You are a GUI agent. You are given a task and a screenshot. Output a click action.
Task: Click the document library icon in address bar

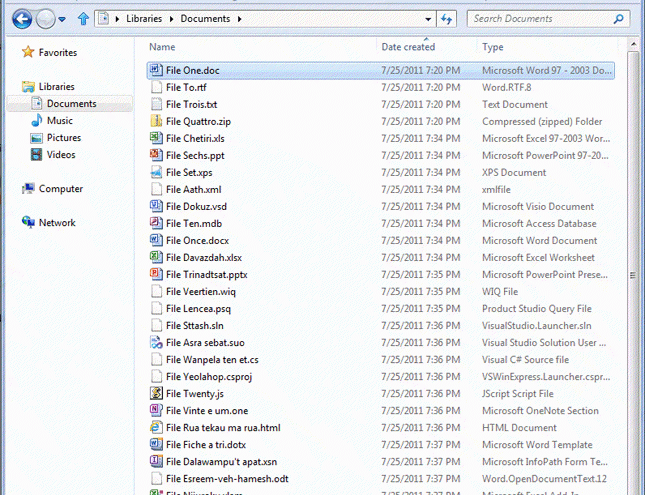pyautogui.click(x=104, y=19)
